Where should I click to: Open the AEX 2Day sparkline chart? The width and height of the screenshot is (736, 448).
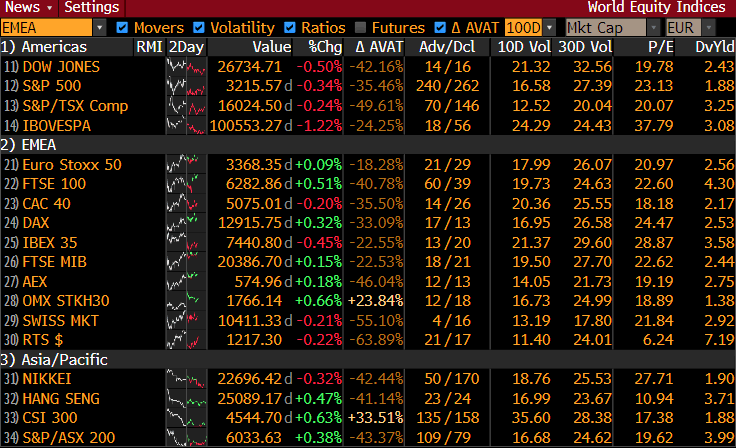186,281
